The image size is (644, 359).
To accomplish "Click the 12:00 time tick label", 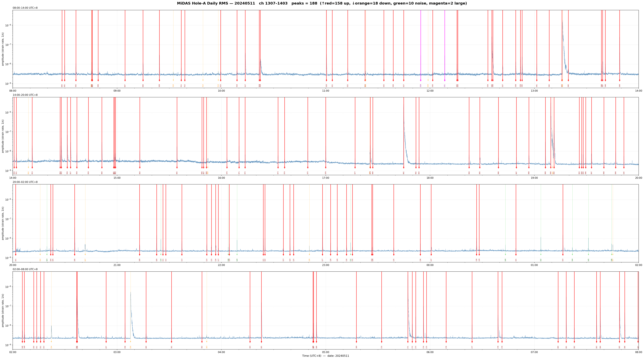I will coord(430,91).
